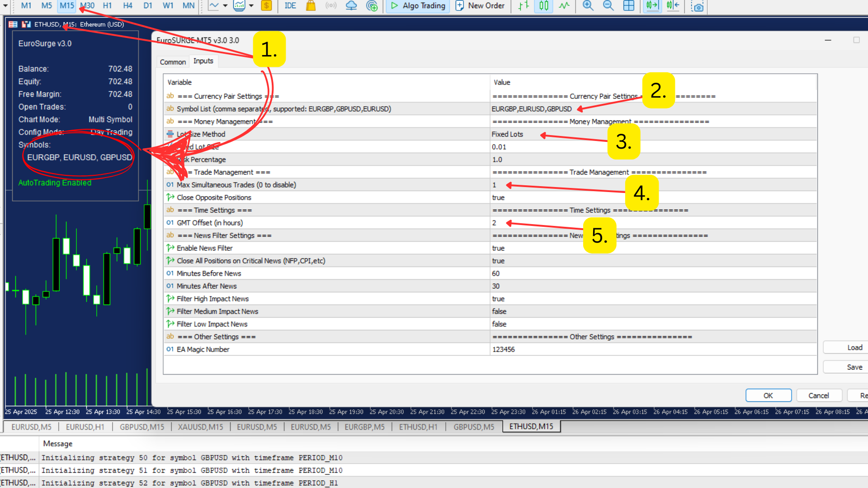
Task: Click the zoom out magnifier icon
Action: point(608,6)
